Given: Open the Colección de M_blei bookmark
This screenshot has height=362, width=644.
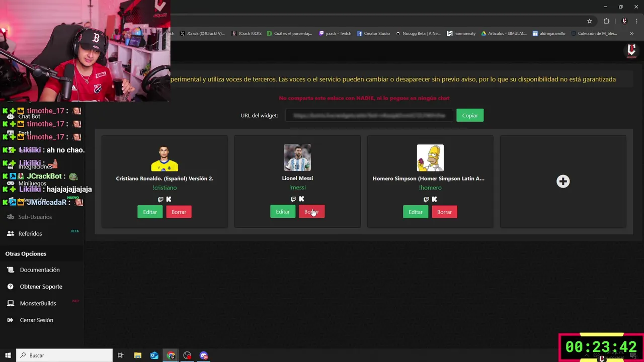Looking at the screenshot, I should tap(594, 34).
